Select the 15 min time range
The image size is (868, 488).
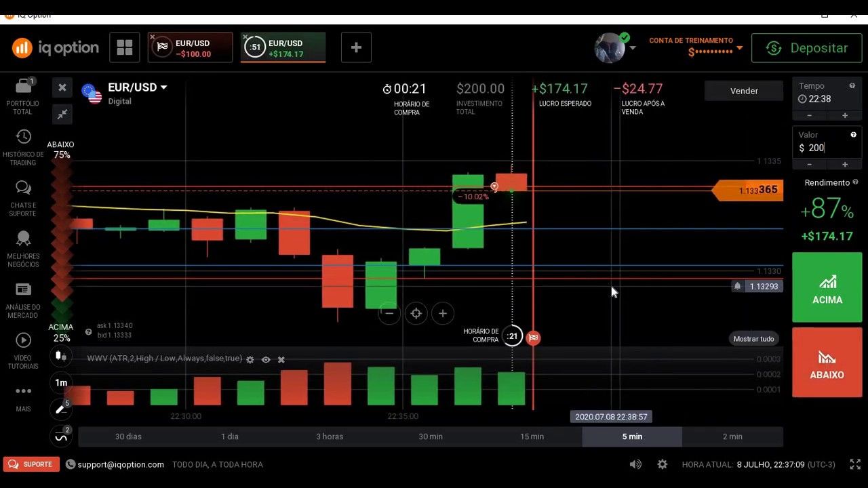tap(532, 436)
